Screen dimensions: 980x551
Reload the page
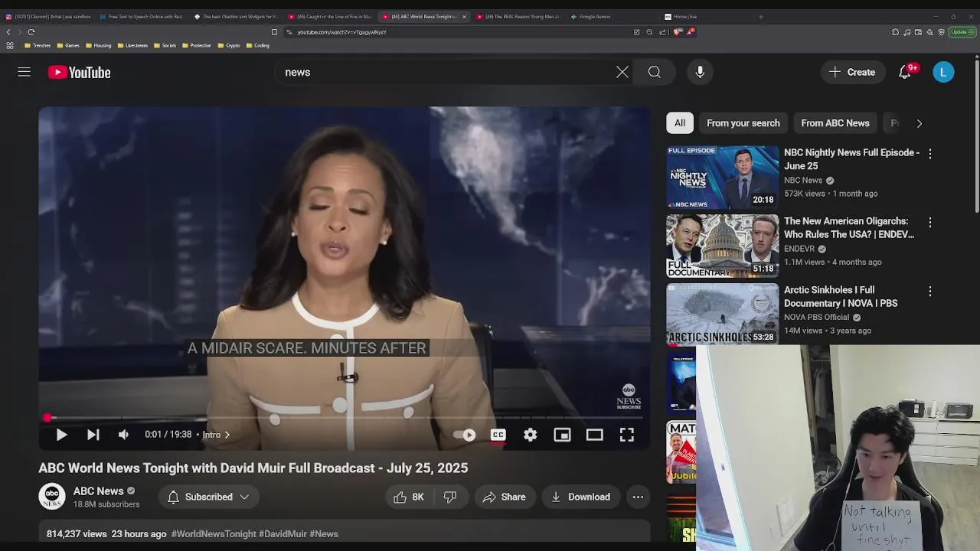31,32
